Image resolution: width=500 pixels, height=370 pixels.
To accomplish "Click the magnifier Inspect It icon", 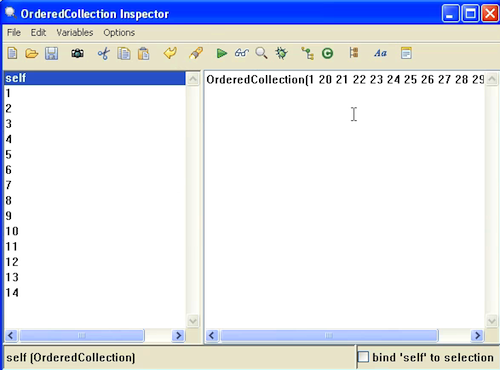I will [x=261, y=53].
